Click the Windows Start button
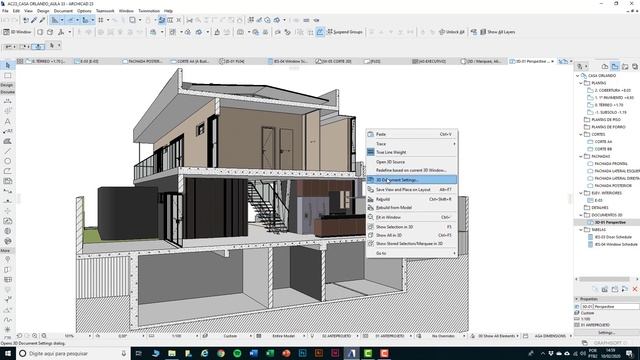Image resolution: width=640 pixels, height=360 pixels. 8,353
